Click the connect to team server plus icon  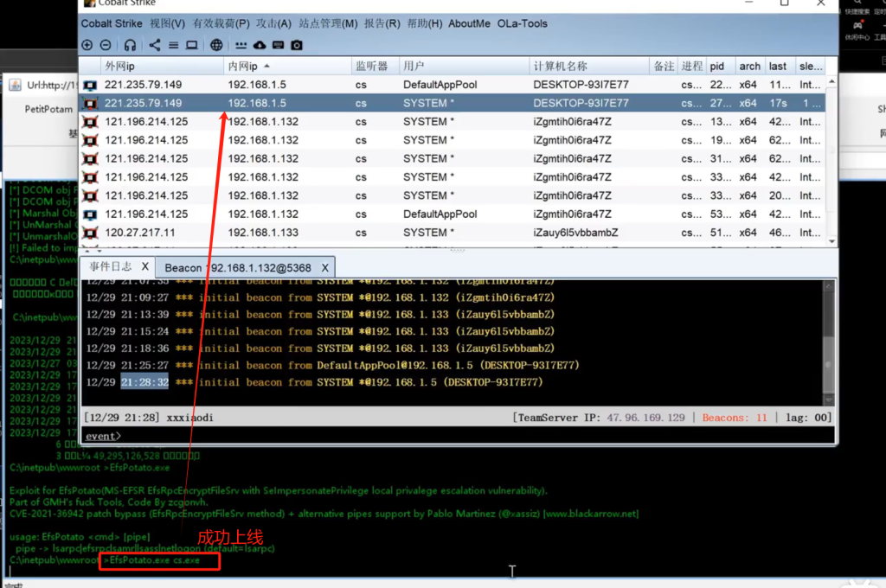click(x=87, y=45)
